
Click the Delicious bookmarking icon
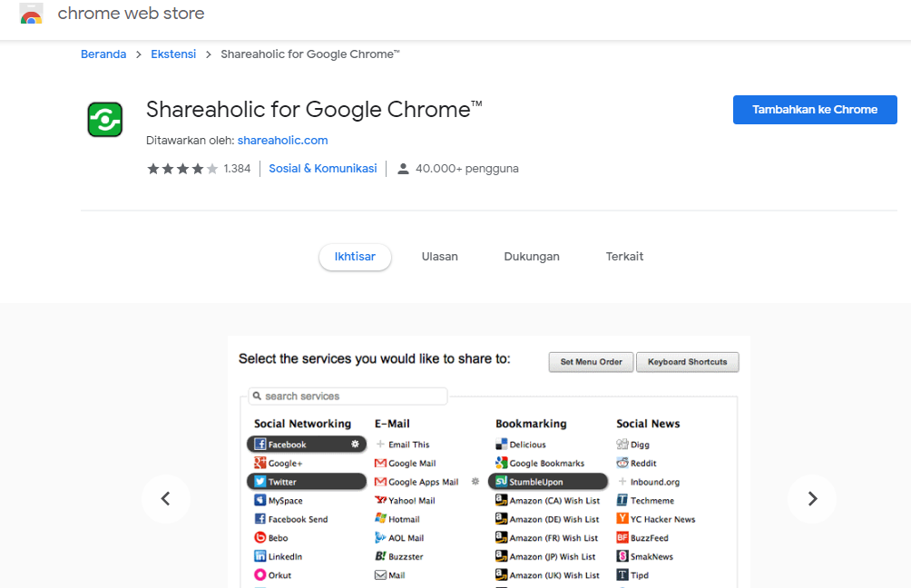(x=501, y=444)
